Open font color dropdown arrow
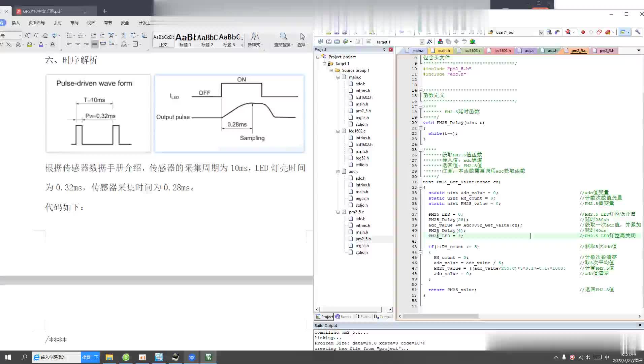Viewport: 644px width, 364px height. click(46, 44)
